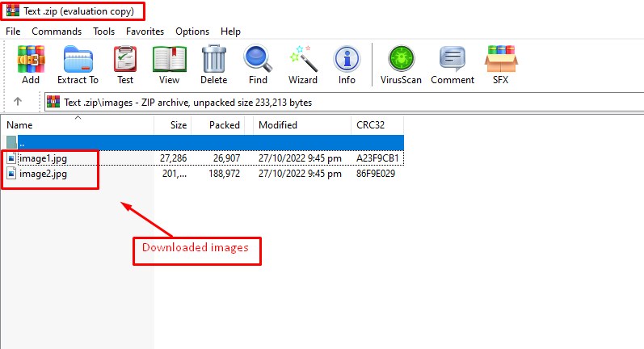Image resolution: width=644 pixels, height=349 pixels.
Task: Run the Test archive tool
Action: [x=125, y=60]
